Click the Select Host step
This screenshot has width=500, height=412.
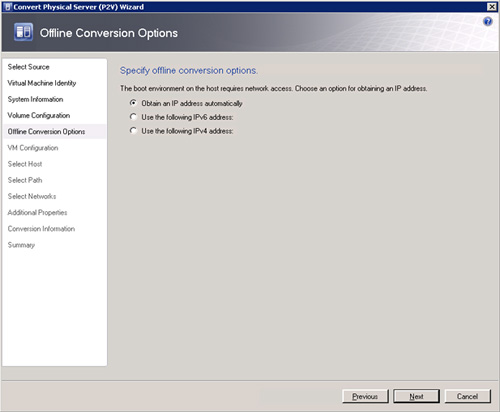[25, 164]
